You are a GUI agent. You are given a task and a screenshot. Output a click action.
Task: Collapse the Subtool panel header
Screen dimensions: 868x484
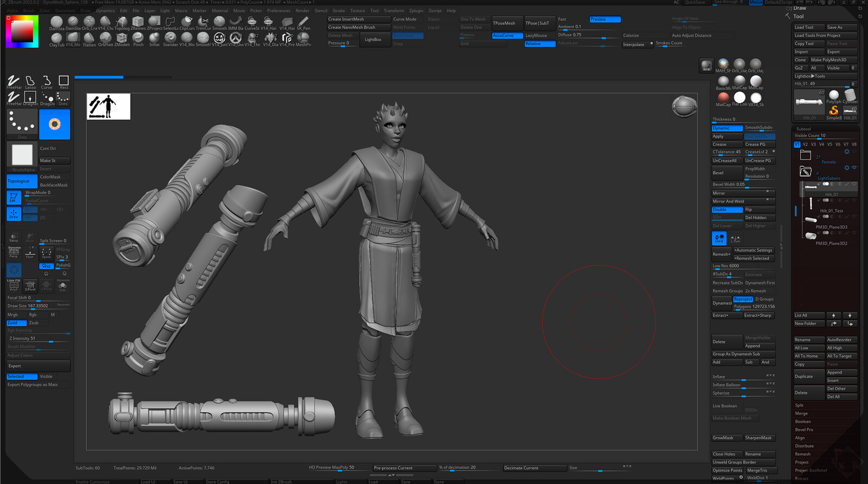point(803,129)
